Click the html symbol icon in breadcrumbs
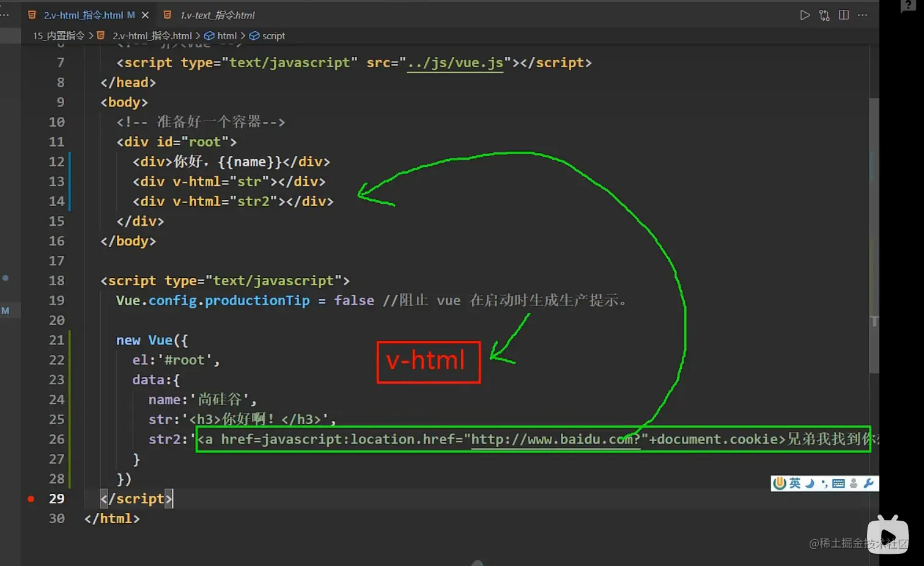 point(209,35)
